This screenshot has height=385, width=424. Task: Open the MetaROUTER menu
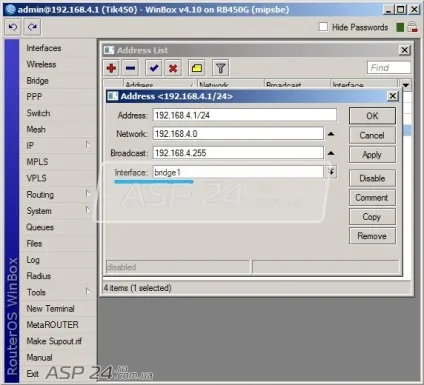(53, 325)
